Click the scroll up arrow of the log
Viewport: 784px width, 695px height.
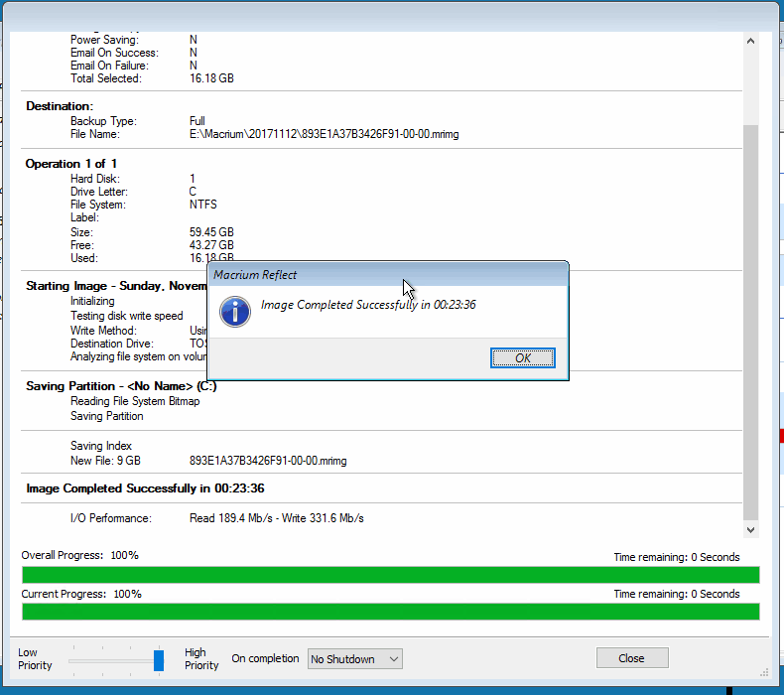(x=750, y=41)
